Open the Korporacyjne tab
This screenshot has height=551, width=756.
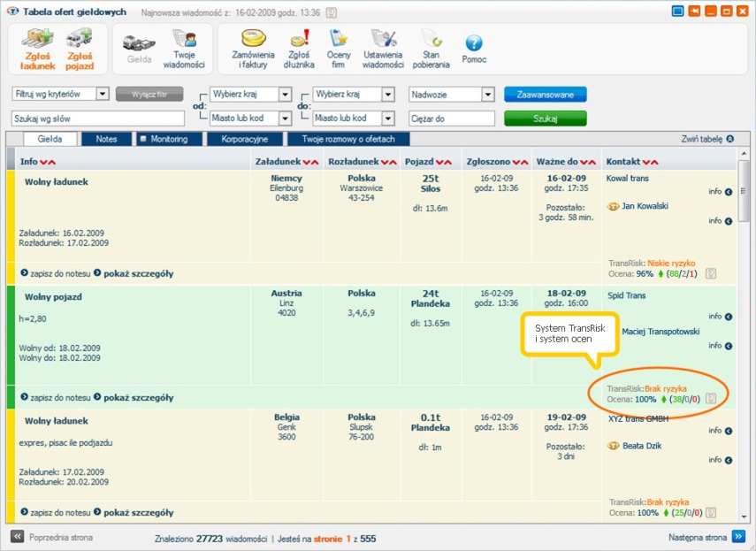[x=244, y=139]
